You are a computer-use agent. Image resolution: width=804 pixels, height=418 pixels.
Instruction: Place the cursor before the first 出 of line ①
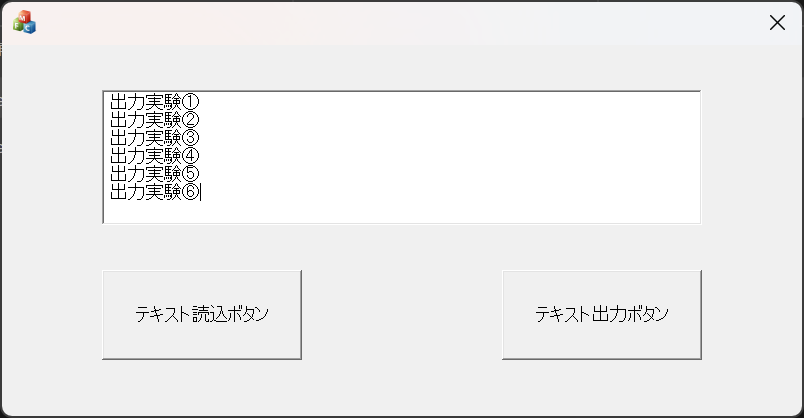tap(110, 101)
